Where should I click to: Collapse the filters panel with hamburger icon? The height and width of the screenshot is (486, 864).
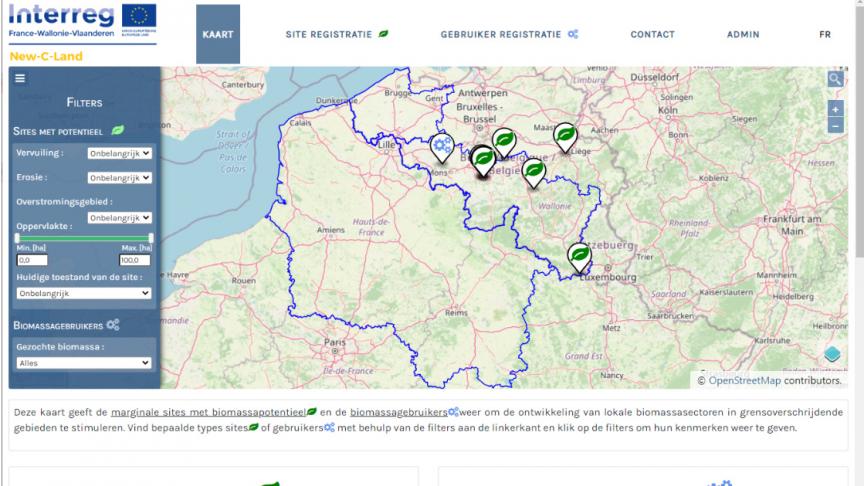point(20,78)
